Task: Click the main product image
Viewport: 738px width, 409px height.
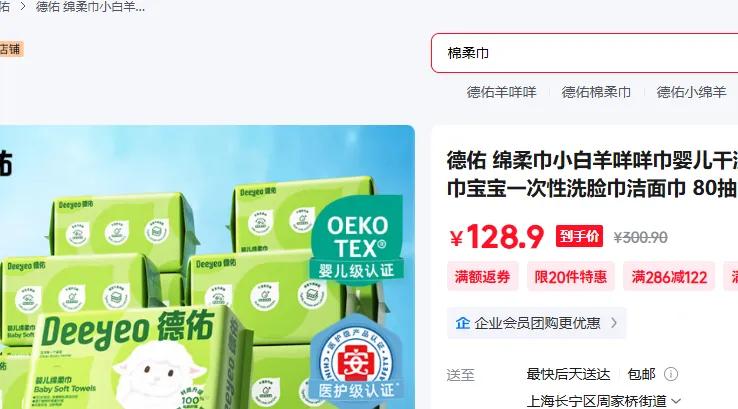Action: coord(207,267)
